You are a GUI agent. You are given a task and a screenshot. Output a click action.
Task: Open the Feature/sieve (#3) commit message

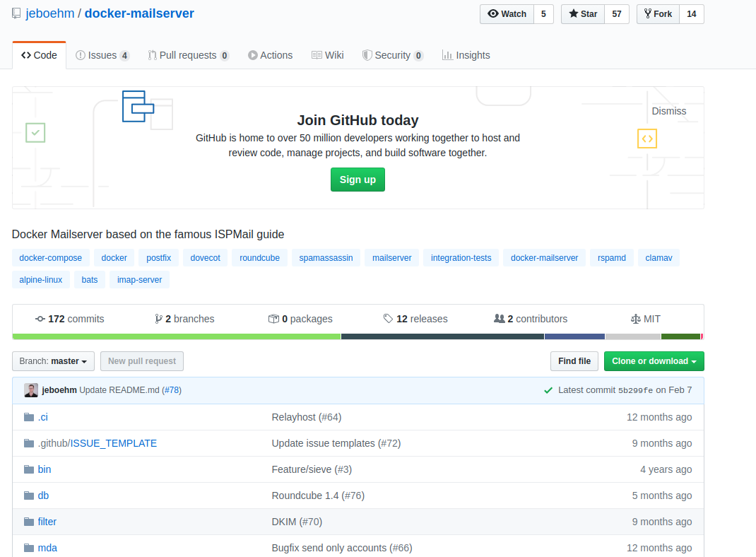[312, 469]
